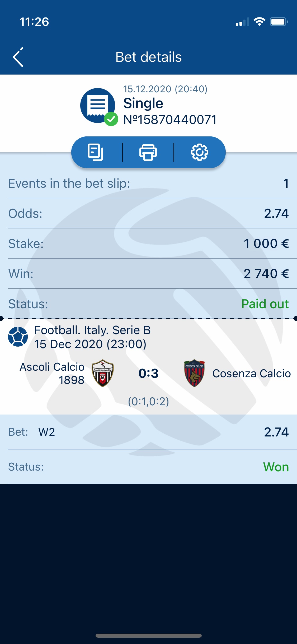Select bet number 15870440071

(x=170, y=119)
